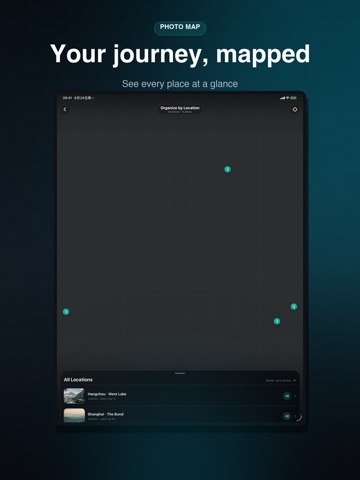360x480 pixels.
Task: Select the map pin at the map's left edge
Action: [66, 312]
